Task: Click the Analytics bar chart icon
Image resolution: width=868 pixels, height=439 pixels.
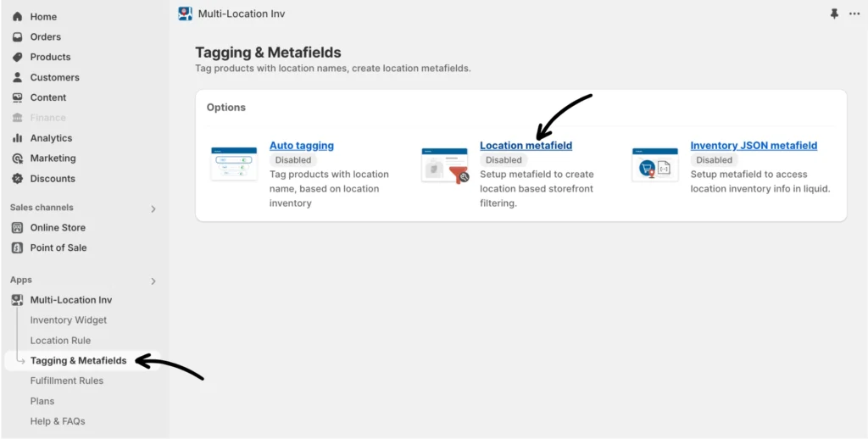Action: coord(17,138)
